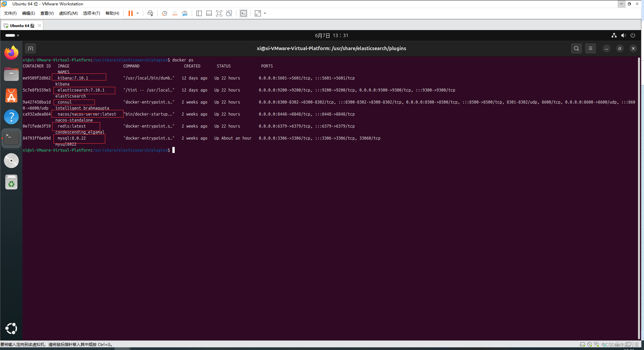Viewport: 644px width, 350px height.
Task: Open the Trash from the dock
Action: (11, 182)
